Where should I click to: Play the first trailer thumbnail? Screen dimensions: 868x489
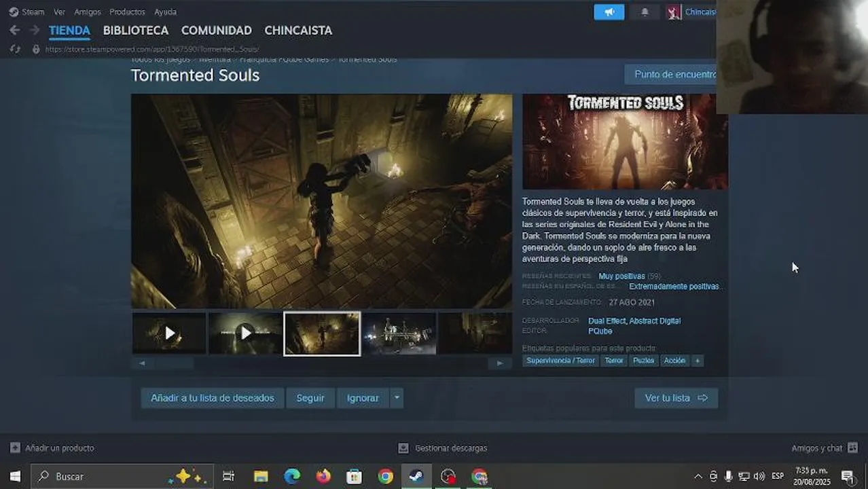click(169, 333)
